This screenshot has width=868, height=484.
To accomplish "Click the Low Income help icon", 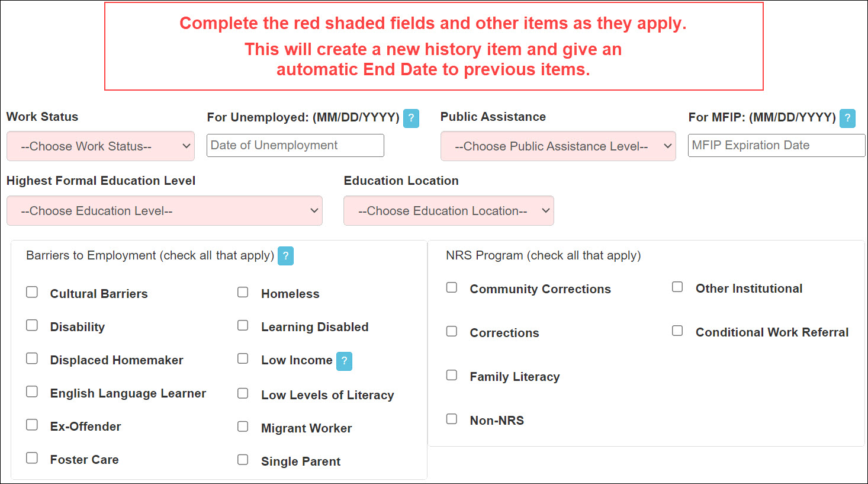I will 344,361.
